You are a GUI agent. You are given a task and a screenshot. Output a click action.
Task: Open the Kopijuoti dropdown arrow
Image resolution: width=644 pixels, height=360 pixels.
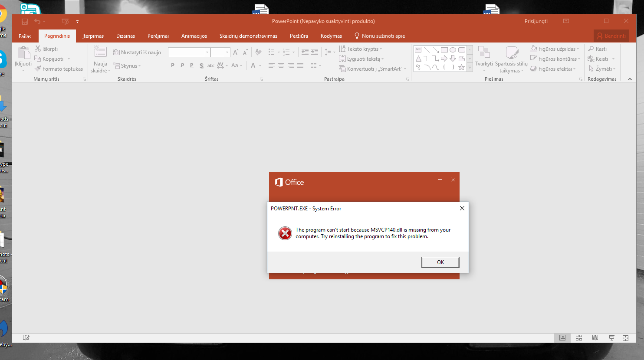coord(69,59)
